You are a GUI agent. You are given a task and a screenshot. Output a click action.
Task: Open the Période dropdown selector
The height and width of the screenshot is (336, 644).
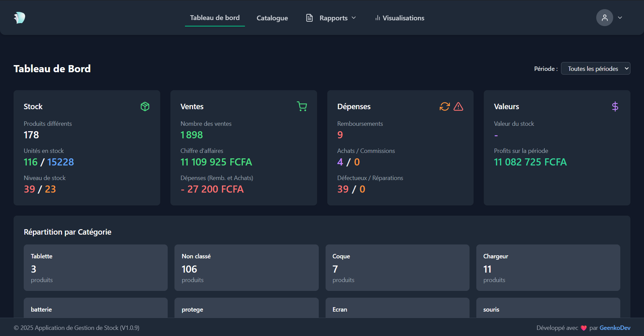pyautogui.click(x=596, y=68)
